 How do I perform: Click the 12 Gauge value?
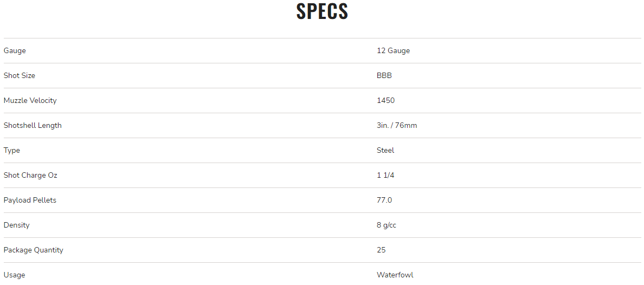pos(393,51)
